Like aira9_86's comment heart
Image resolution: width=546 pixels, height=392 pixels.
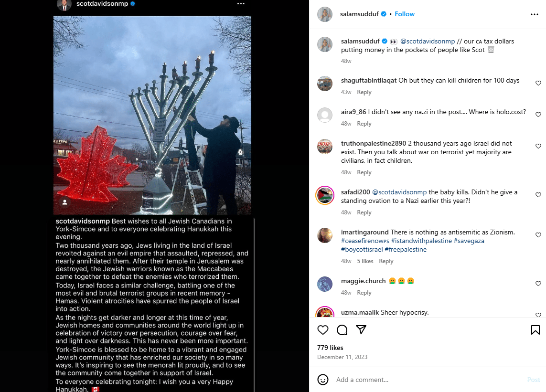(x=538, y=115)
